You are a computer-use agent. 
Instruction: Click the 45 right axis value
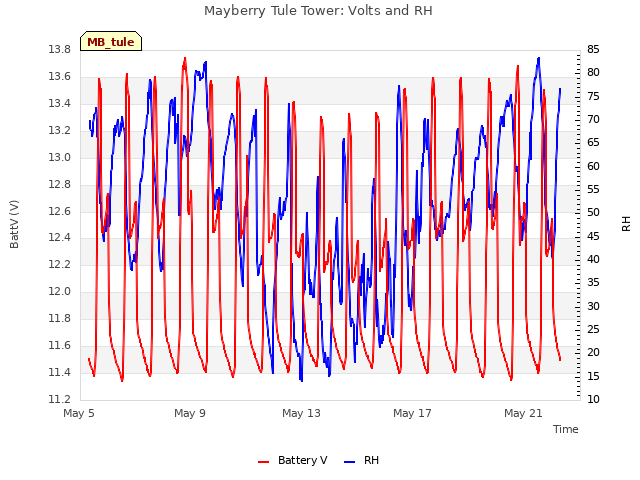[593, 236]
